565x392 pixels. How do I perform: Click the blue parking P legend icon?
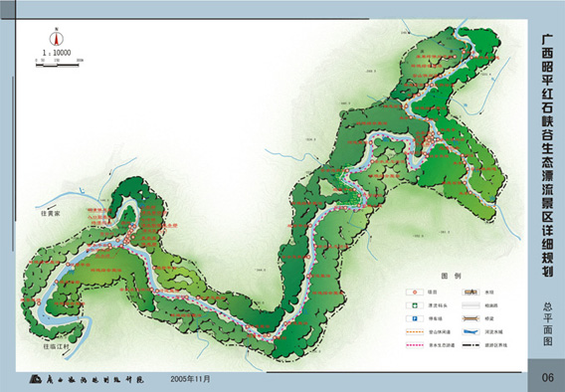(415, 318)
